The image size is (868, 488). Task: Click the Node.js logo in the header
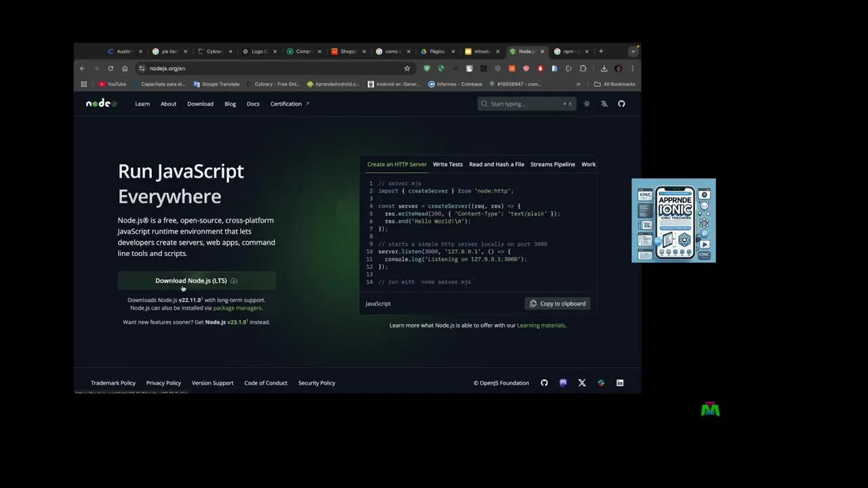coord(102,104)
